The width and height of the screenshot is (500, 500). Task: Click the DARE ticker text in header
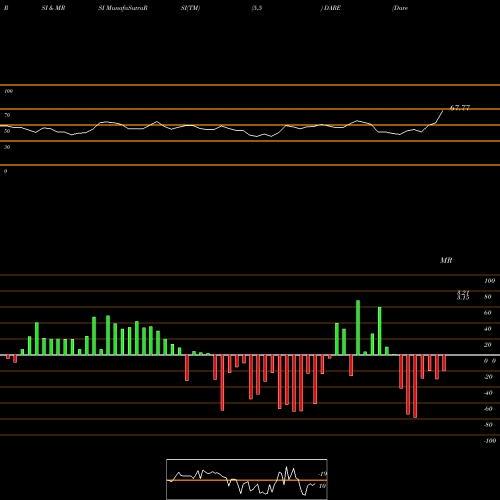coord(332,8)
